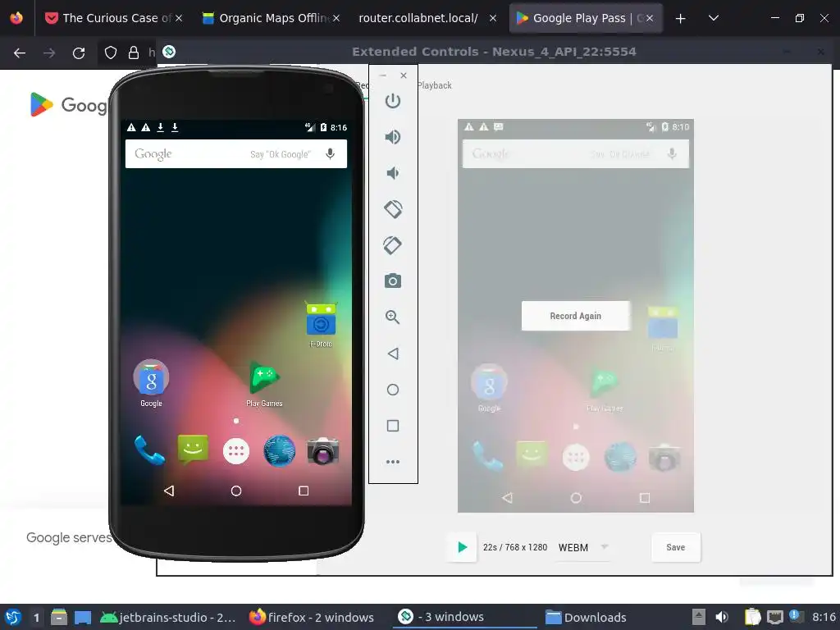Open more options via the three-dot icon in the emulator sidebar
Screen dimensions: 840x630
[x=393, y=462]
